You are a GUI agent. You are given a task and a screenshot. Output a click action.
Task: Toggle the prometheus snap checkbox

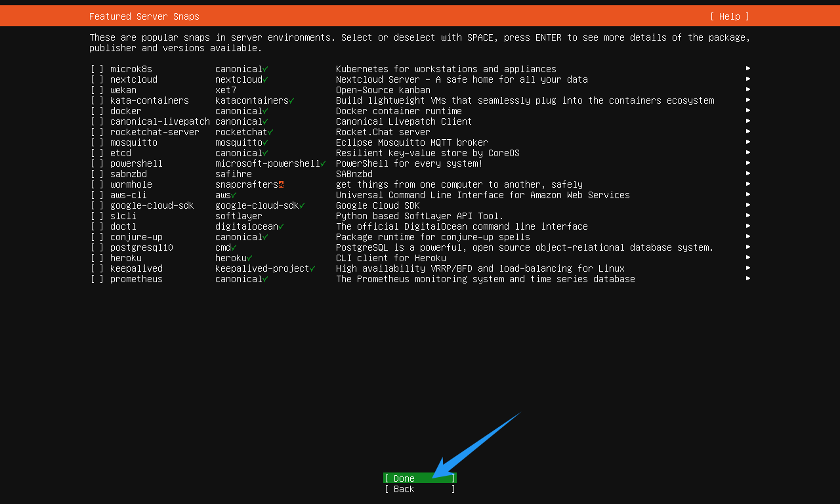point(97,279)
